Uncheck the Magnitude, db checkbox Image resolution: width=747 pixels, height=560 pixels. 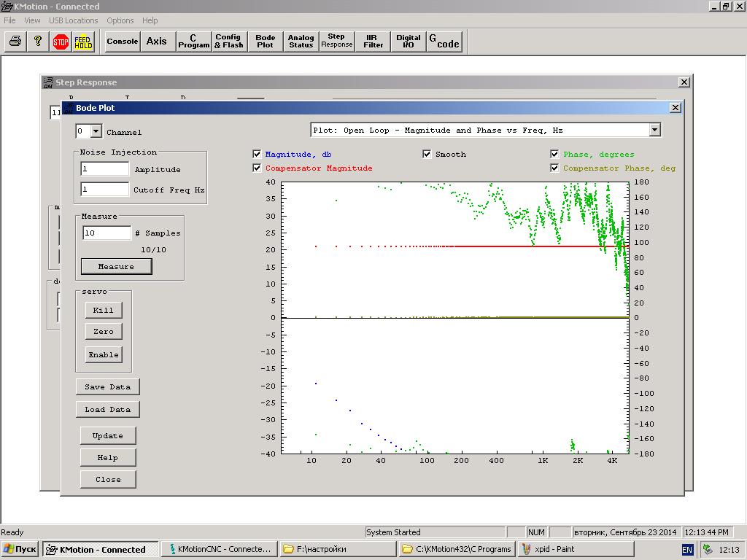[257, 154]
